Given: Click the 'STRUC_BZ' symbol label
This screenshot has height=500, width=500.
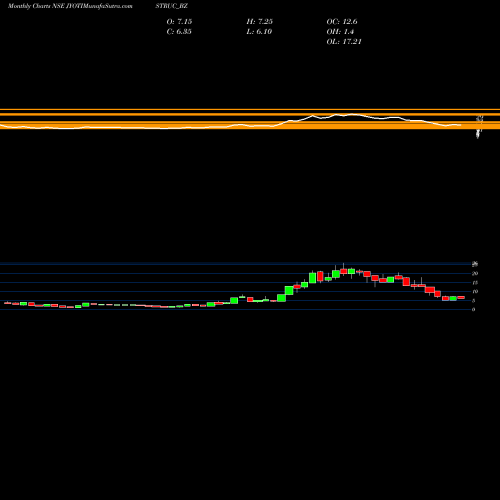Looking at the screenshot, I should coord(171,6).
